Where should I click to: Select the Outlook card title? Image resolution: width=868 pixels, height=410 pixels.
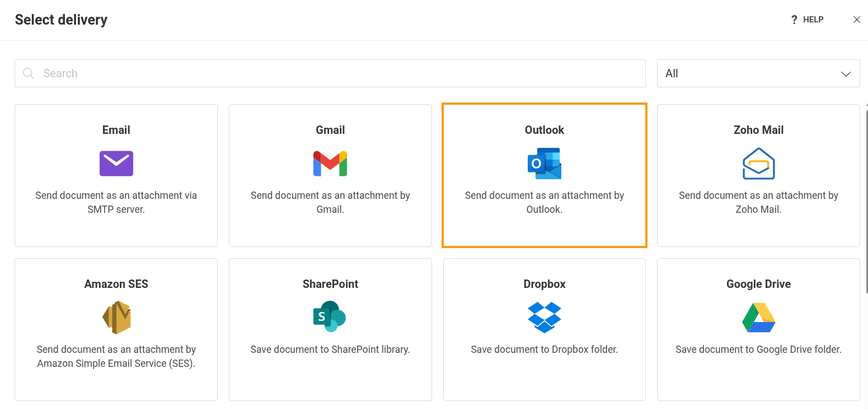(545, 130)
